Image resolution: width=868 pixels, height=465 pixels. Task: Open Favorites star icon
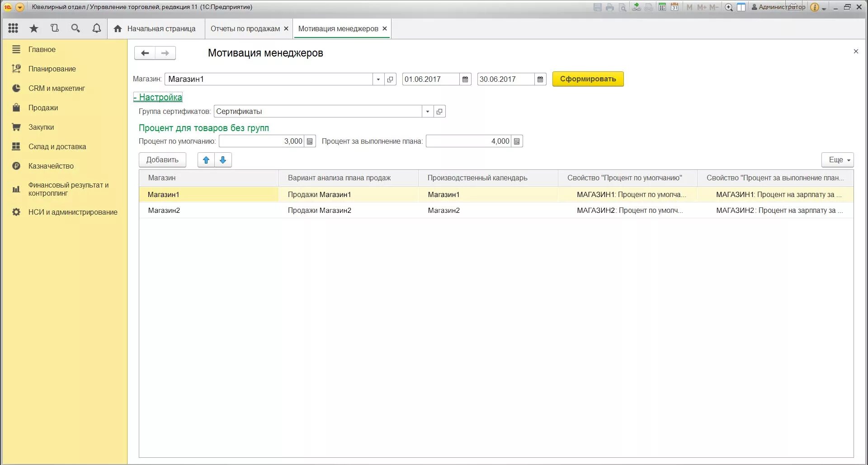(34, 28)
